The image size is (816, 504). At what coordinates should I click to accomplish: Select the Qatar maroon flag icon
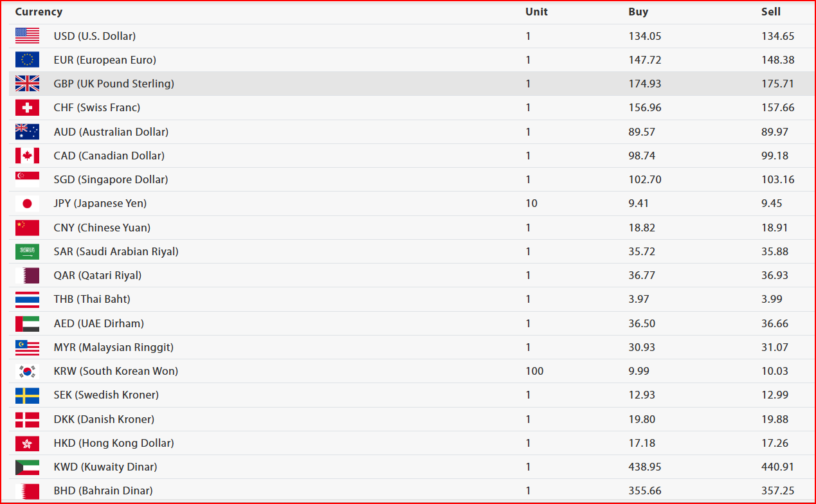click(x=27, y=275)
